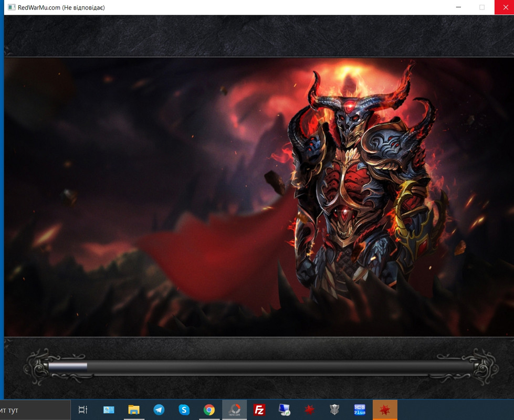The width and height of the screenshot is (514, 420).
Task: Open Task View on the taskbar
Action: pyautogui.click(x=83, y=409)
